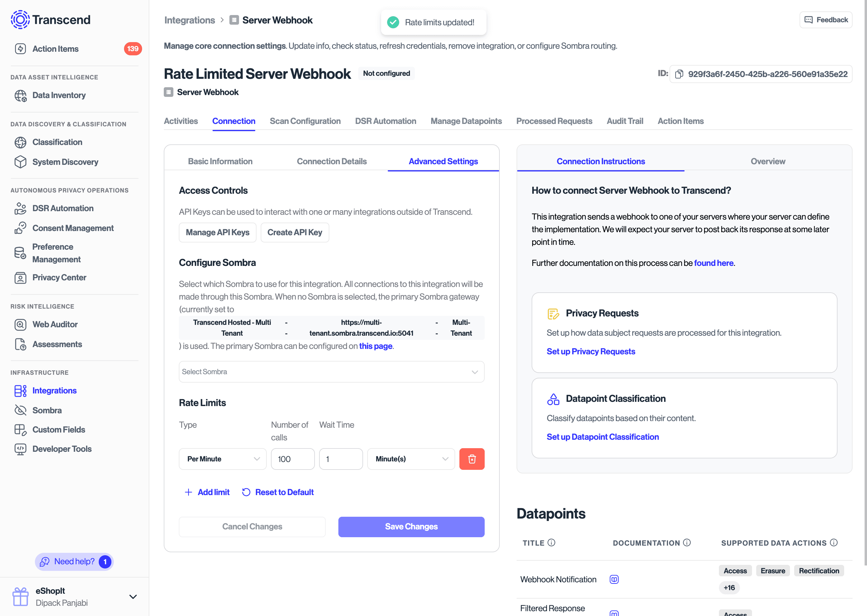Click the Create API Key button
Screen dimensions: 867x616
pos(294,232)
